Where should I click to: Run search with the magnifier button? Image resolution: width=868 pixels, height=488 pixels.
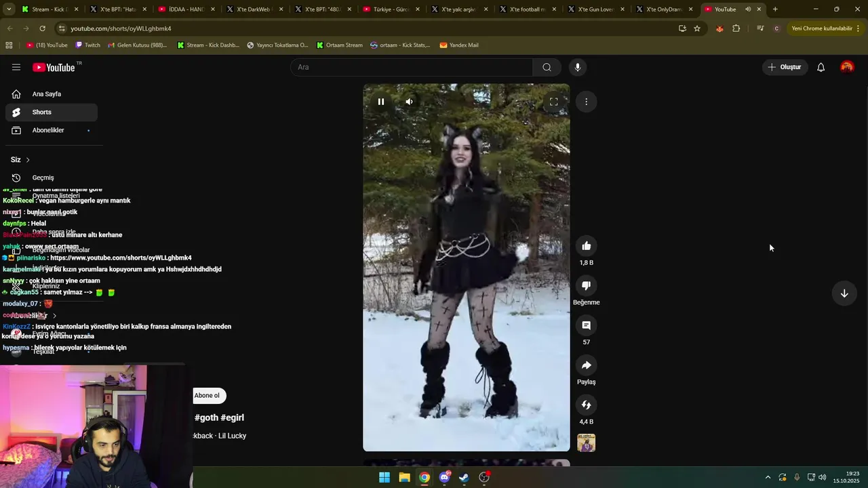pyautogui.click(x=547, y=67)
